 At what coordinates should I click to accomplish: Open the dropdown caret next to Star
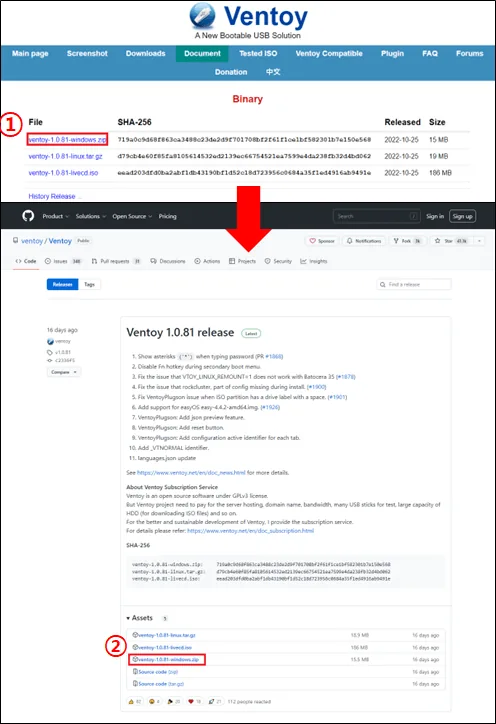479,241
